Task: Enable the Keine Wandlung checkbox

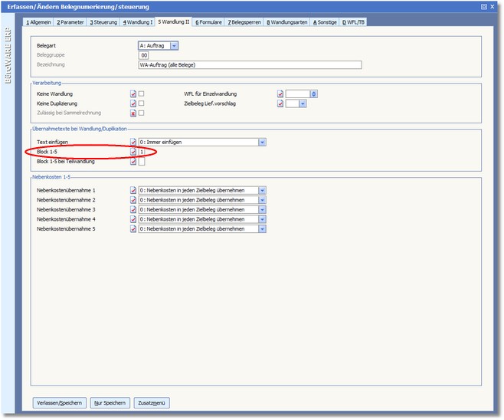Action: (142, 94)
